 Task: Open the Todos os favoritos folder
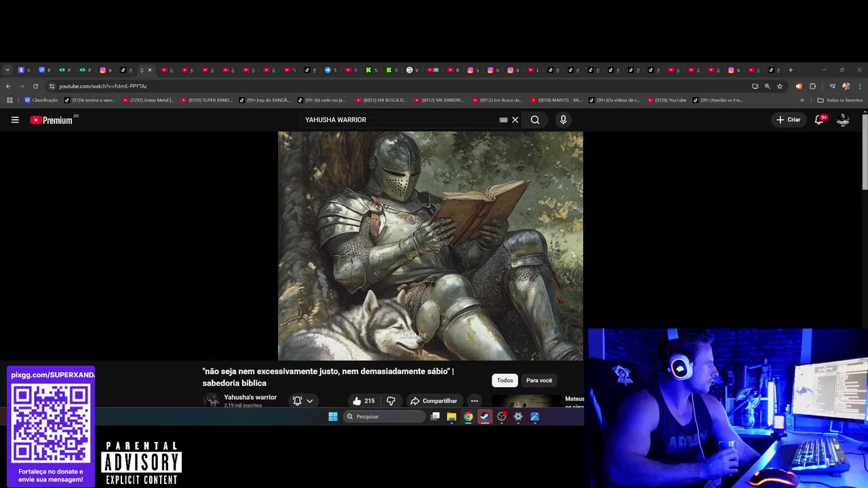pos(840,100)
